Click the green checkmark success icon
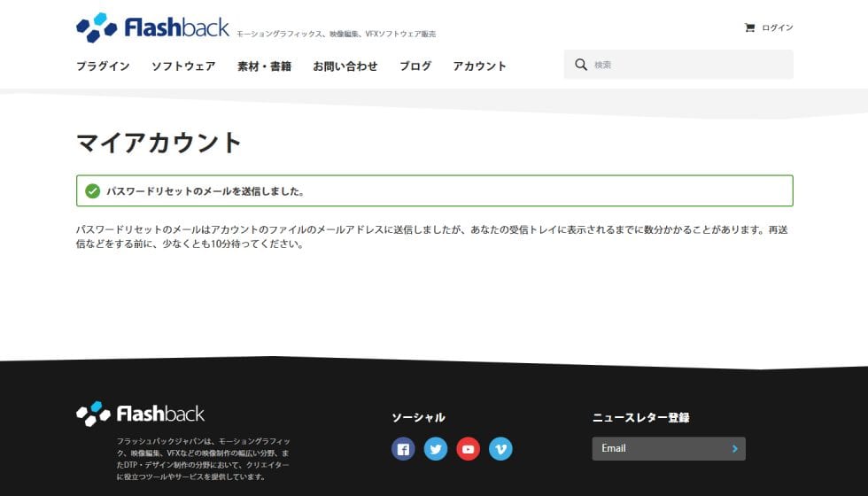Image resolution: width=868 pixels, height=496 pixels. point(92,191)
